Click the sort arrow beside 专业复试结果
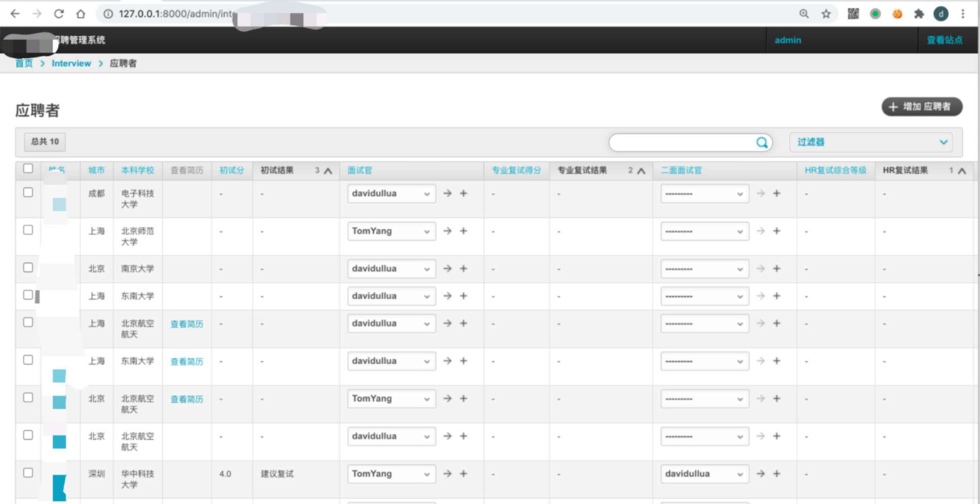Viewport: 980px width, 504px height. pos(642,171)
